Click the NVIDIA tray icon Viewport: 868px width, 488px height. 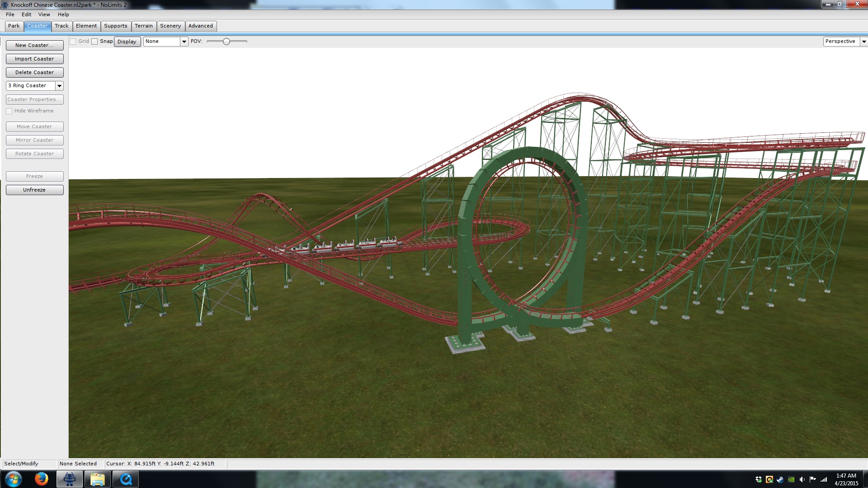(x=791, y=479)
